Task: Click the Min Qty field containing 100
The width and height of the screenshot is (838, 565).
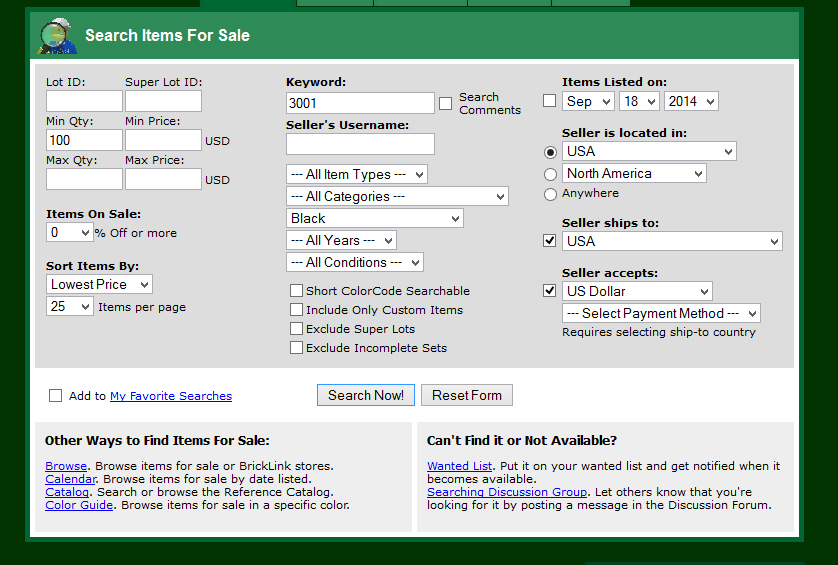Action: pos(84,140)
